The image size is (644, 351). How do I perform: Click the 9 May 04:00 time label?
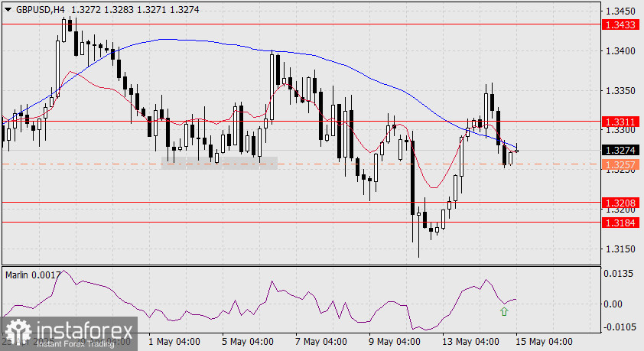(x=395, y=342)
